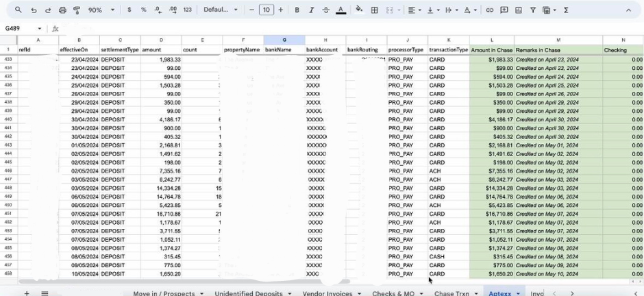Click the horizontal scrollbar
This screenshot has height=296, width=644.
coord(184,282)
